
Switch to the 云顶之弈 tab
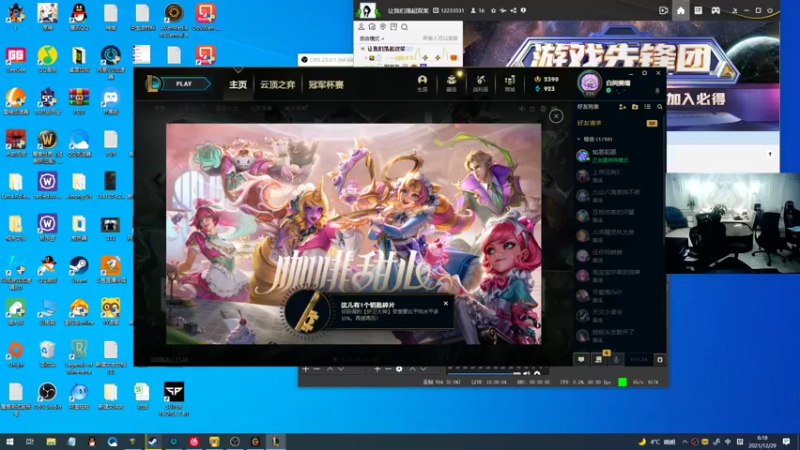click(278, 85)
